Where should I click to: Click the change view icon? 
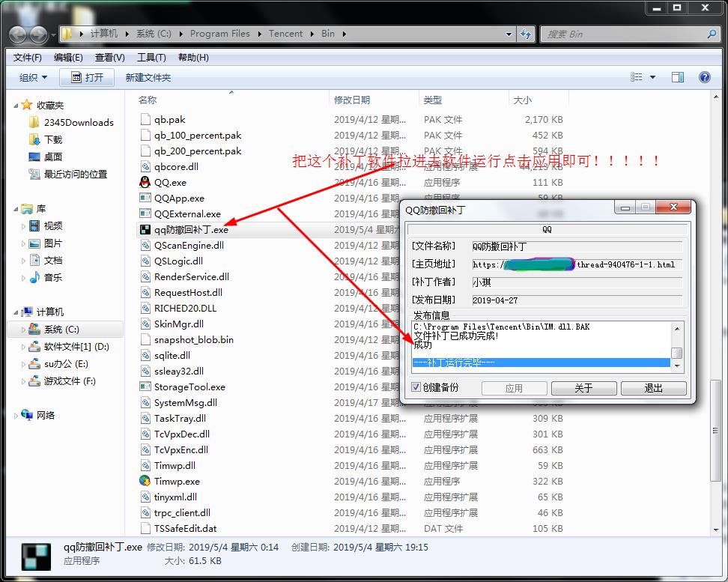637,77
